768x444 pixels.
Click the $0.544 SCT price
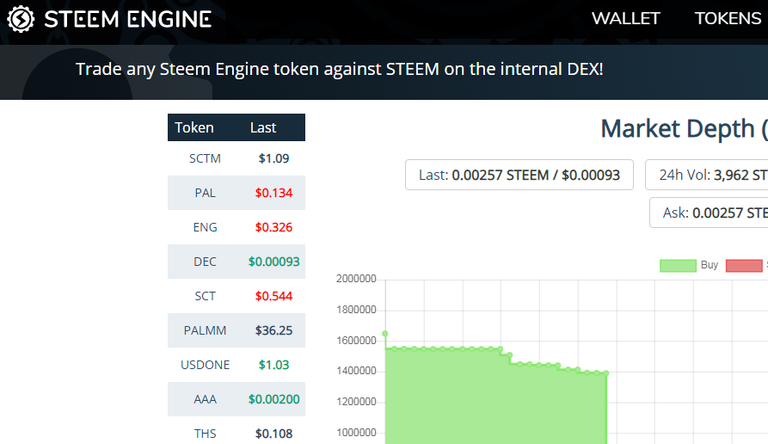tap(274, 296)
